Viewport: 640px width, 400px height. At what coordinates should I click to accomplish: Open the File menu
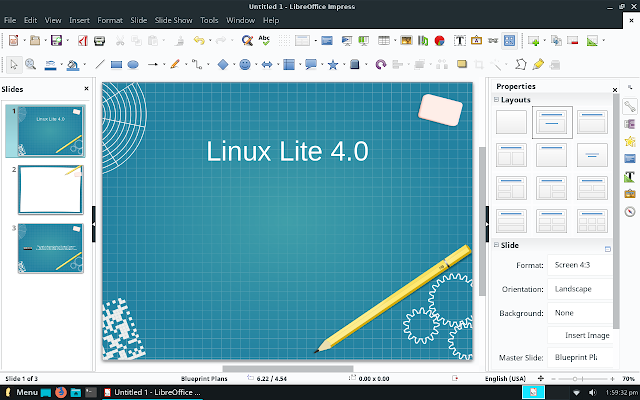tap(10, 20)
